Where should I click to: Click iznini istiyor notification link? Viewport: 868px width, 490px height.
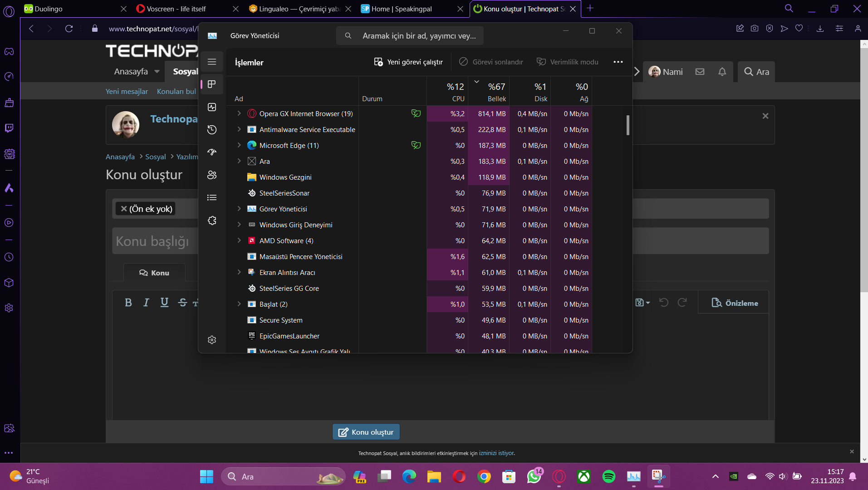click(496, 453)
